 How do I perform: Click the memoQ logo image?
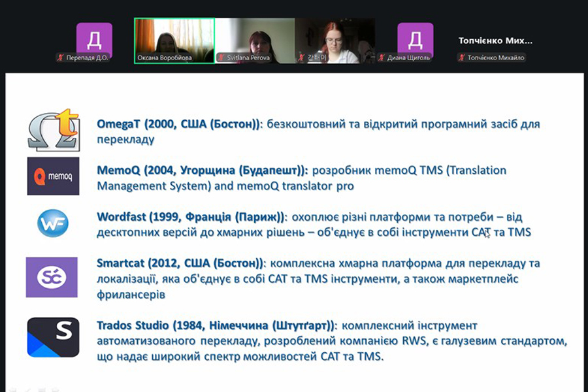coord(54,176)
